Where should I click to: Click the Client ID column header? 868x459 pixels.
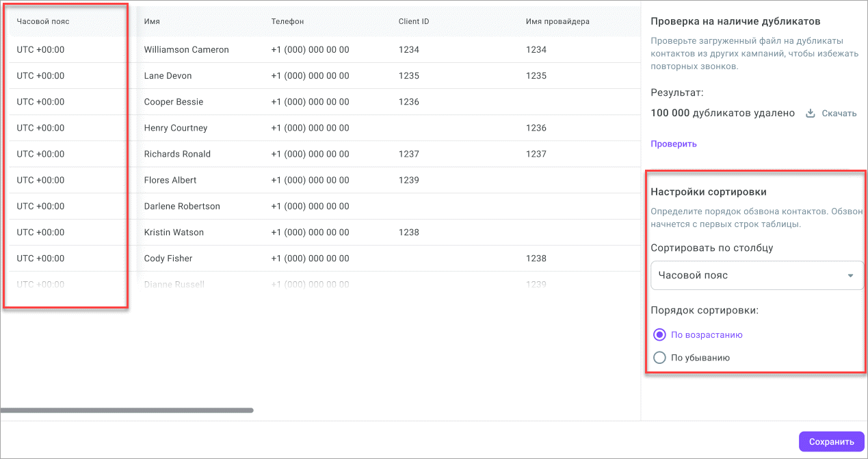tap(414, 21)
